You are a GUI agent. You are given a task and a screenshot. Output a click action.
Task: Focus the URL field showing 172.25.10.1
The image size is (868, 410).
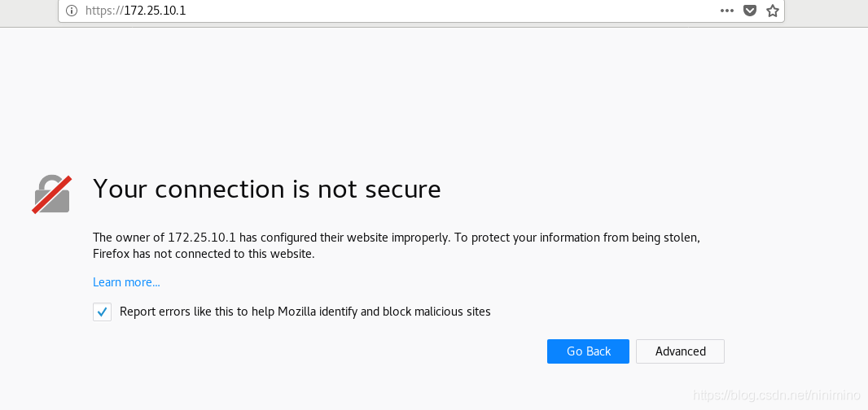(155, 11)
